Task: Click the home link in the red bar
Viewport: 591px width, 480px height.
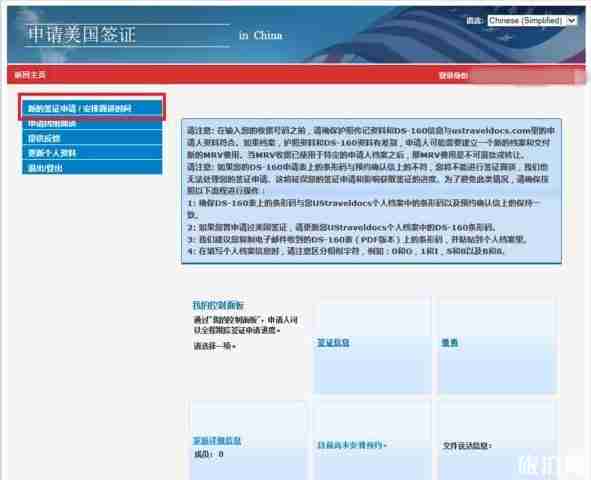Action: (30, 75)
